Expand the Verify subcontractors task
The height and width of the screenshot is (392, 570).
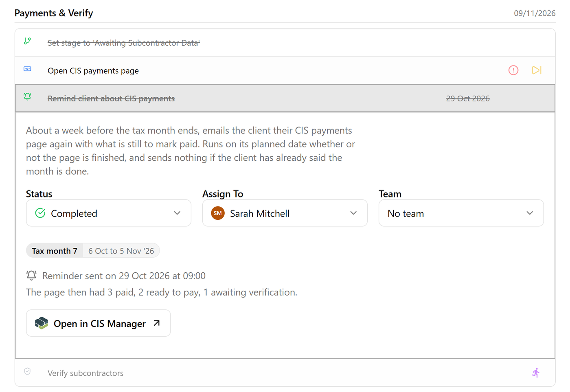[285, 373]
